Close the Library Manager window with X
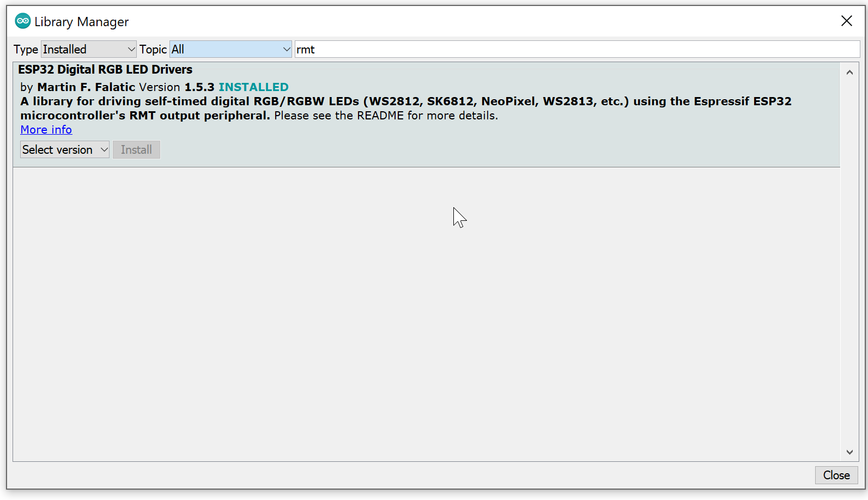 [x=847, y=21]
